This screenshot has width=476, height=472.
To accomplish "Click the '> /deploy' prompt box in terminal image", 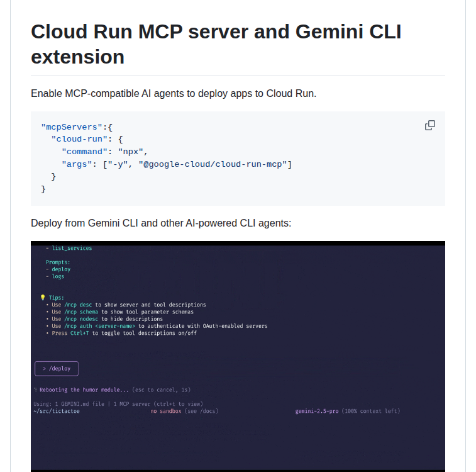I will click(57, 368).
